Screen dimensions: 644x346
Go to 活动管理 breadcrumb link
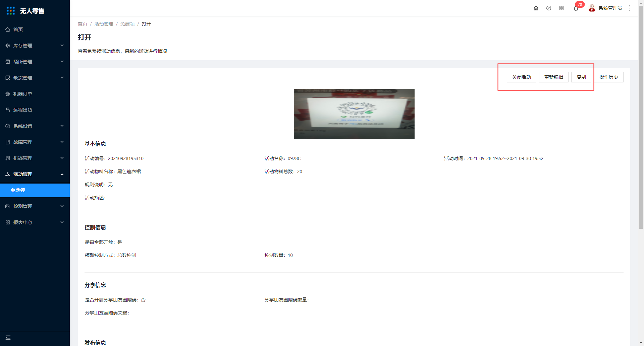(x=104, y=24)
